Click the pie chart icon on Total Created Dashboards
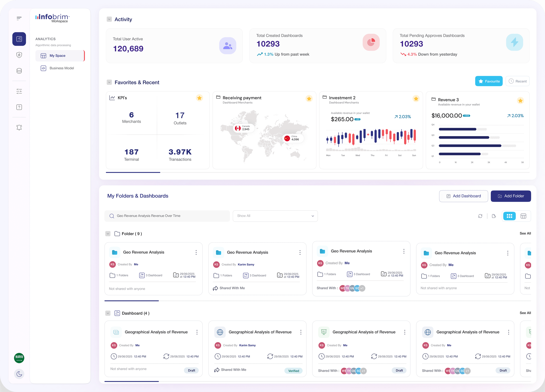The image size is (545, 392). click(x=371, y=42)
